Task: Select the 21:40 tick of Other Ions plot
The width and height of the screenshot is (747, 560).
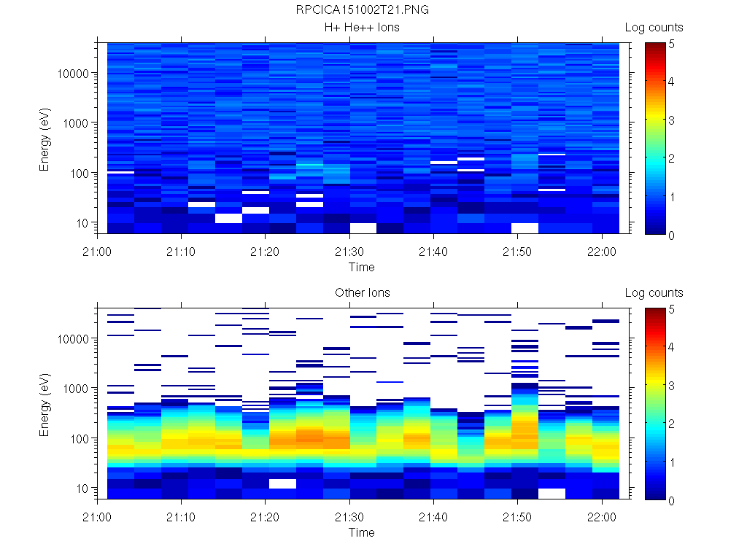Action: [433, 517]
